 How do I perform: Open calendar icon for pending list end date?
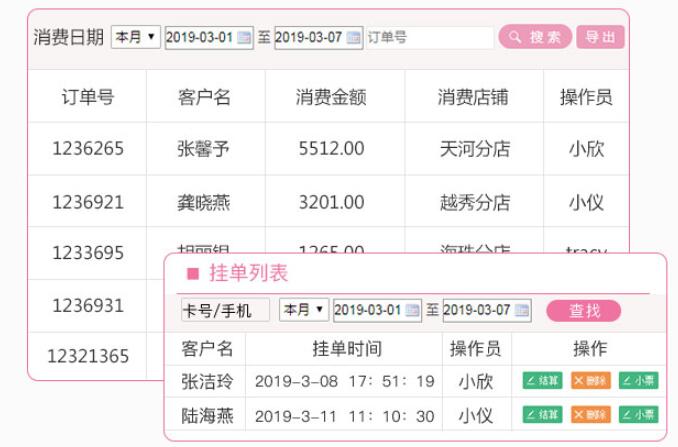click(x=522, y=311)
